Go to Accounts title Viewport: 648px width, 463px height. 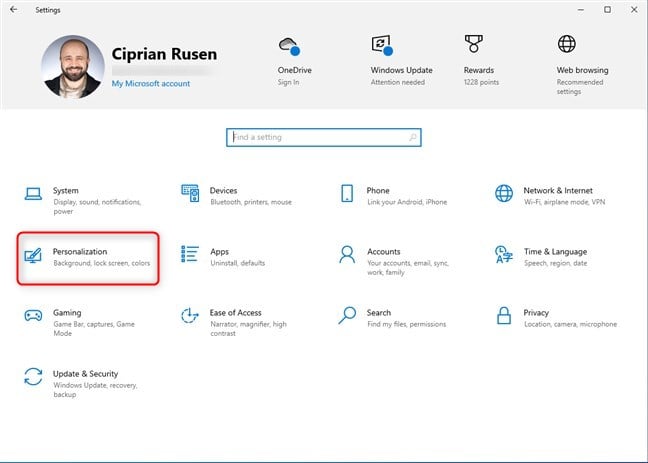tap(384, 252)
